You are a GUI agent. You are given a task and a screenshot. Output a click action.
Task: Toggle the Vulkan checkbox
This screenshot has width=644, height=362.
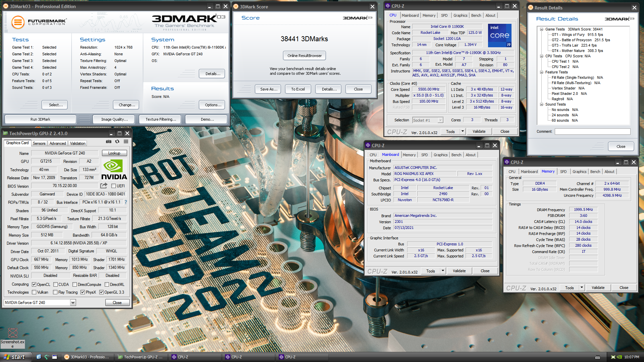click(x=34, y=292)
